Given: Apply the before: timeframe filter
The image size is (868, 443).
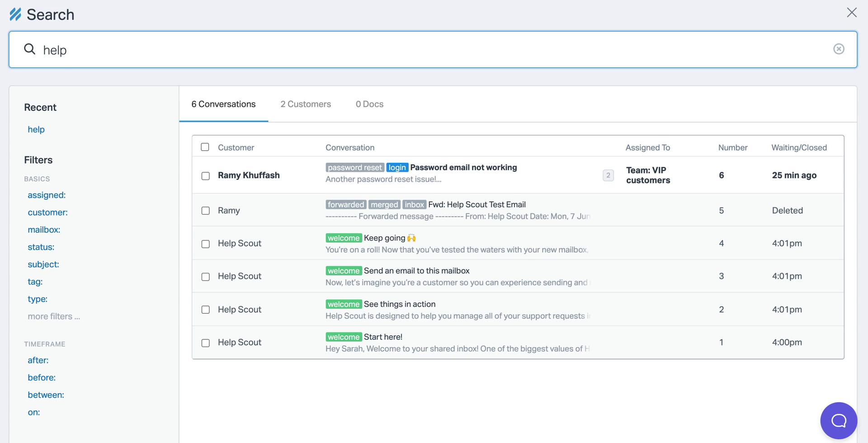Looking at the screenshot, I should pyautogui.click(x=42, y=377).
